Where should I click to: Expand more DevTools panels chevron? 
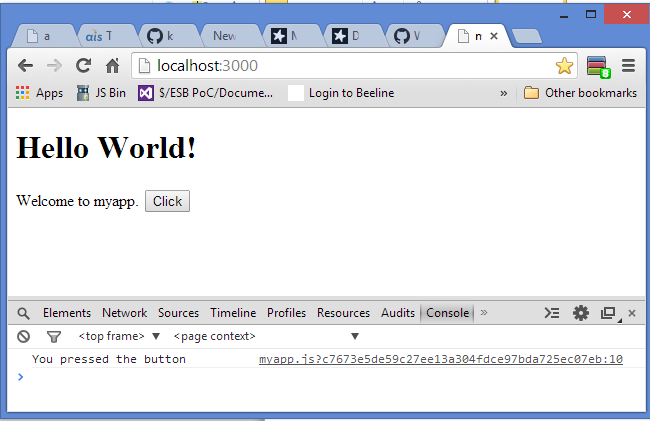pyautogui.click(x=485, y=313)
